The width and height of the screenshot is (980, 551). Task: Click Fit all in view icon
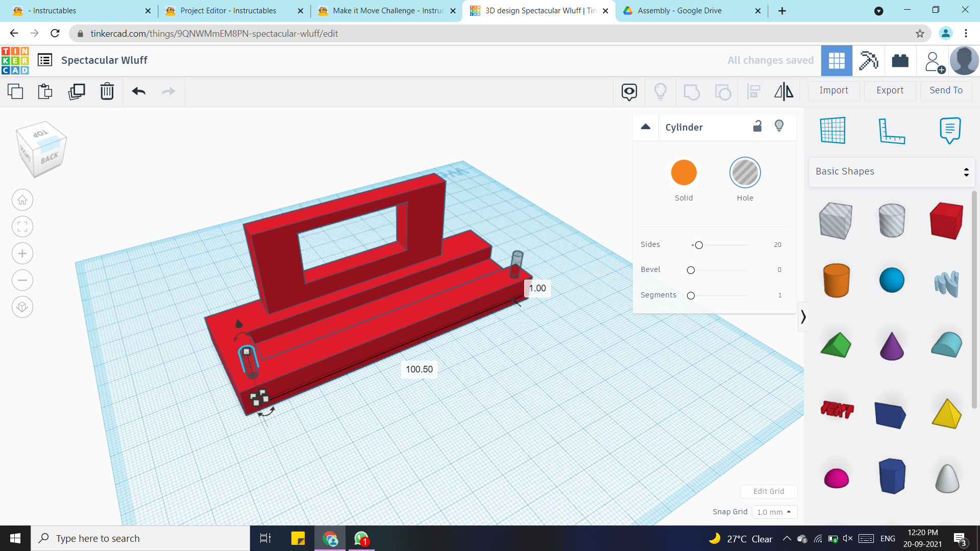click(22, 227)
